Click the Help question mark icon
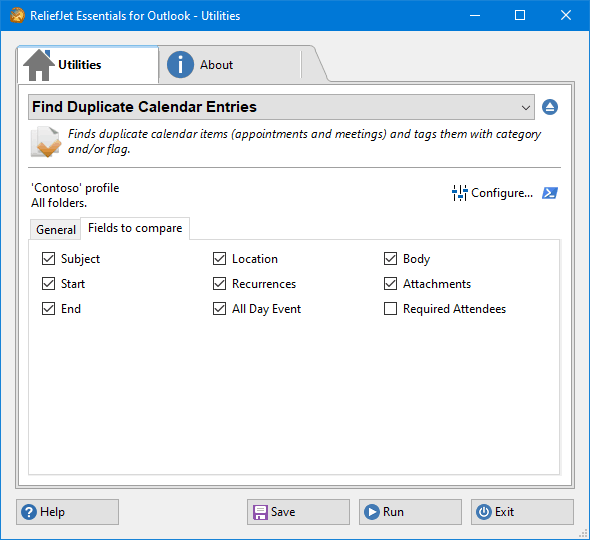Viewport: 590px width, 540px height. (29, 512)
